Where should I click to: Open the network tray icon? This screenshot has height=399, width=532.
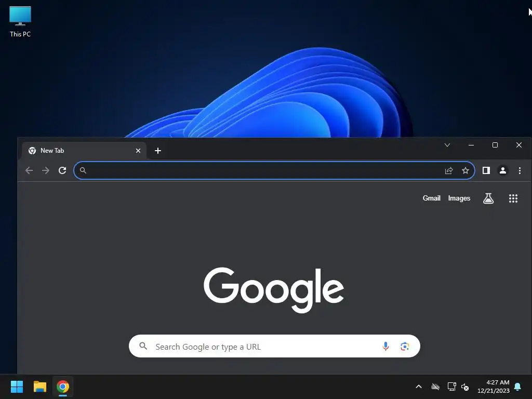pos(451,387)
